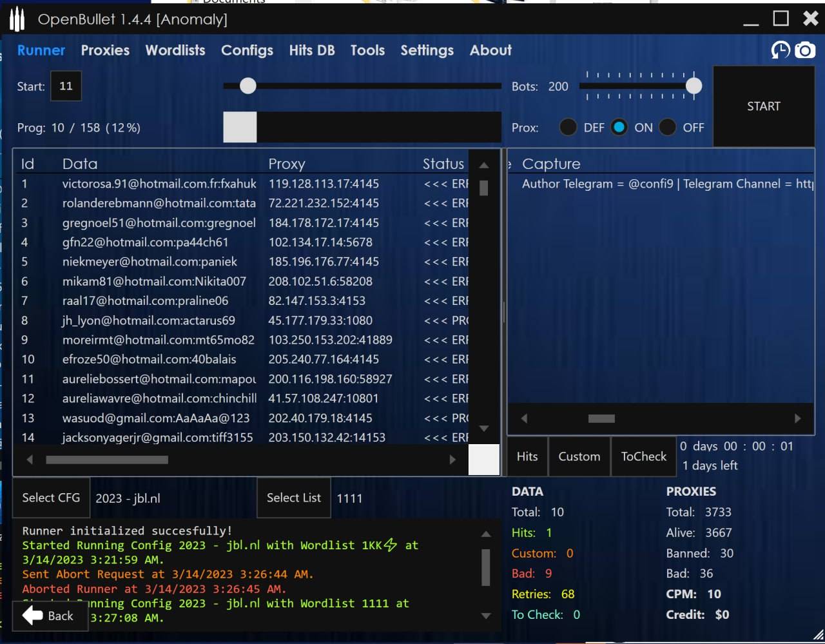825x644 pixels.
Task: Switch to the Proxies tab
Action: (105, 50)
